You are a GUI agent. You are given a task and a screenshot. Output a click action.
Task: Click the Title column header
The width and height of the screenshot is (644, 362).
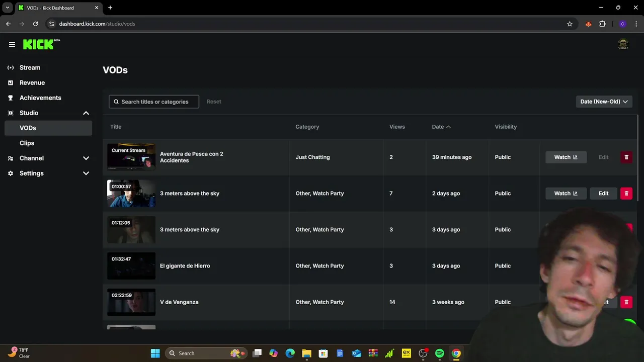(116, 127)
